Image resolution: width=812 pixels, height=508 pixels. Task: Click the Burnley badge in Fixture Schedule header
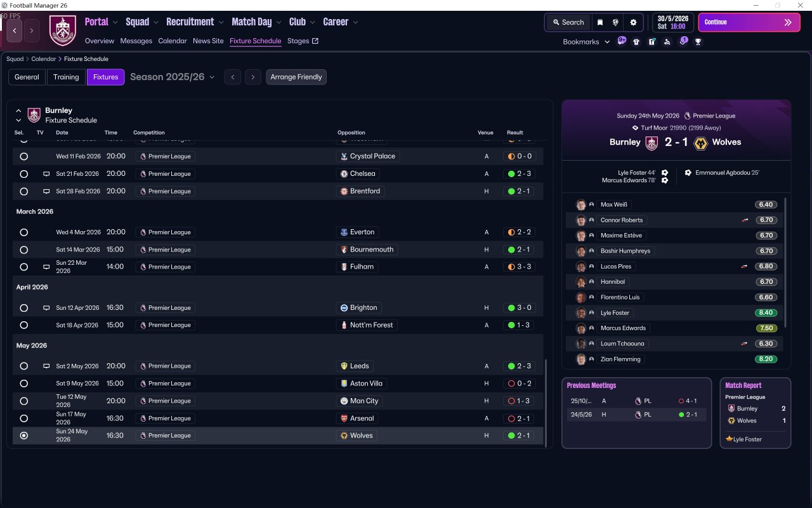tap(34, 115)
